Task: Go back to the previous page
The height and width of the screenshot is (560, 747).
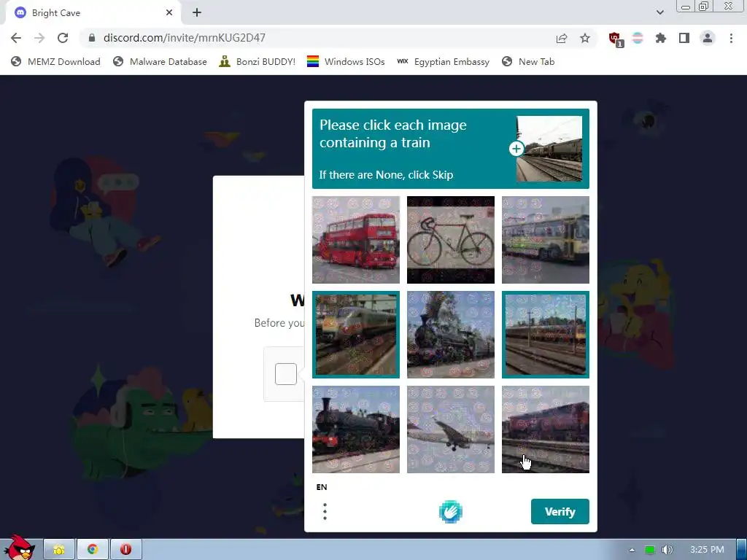Action: coord(16,38)
